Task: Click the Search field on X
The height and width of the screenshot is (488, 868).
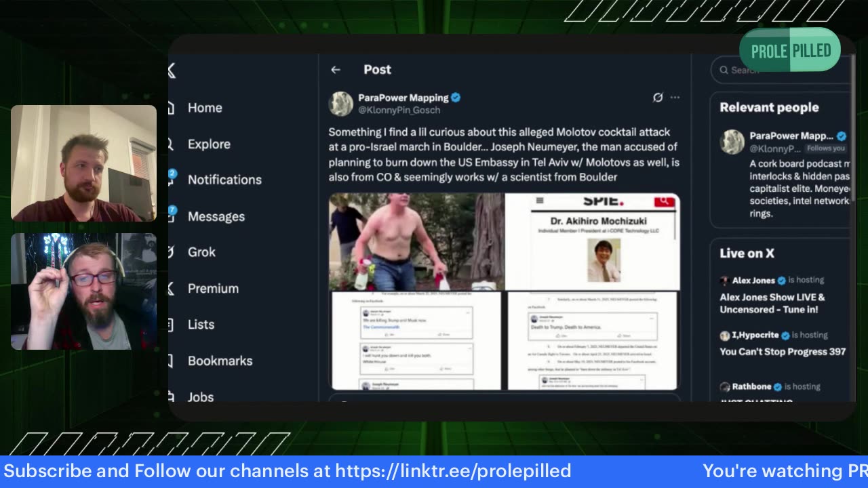Action: [x=780, y=70]
